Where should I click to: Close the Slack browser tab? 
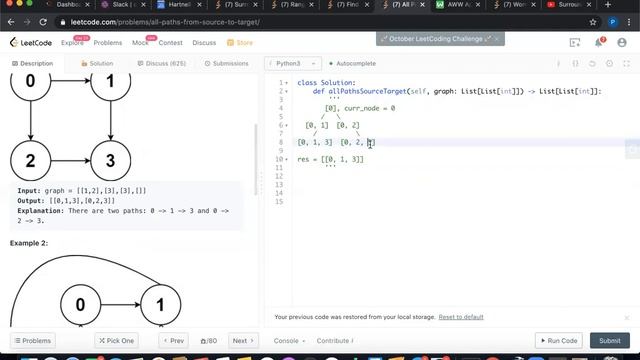[x=143, y=4]
